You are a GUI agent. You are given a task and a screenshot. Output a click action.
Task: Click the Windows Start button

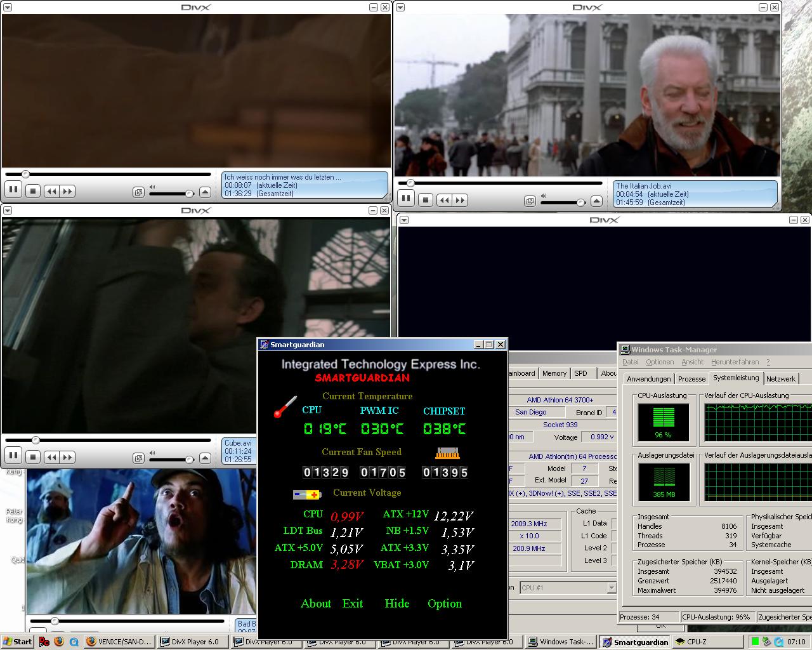[x=18, y=642]
